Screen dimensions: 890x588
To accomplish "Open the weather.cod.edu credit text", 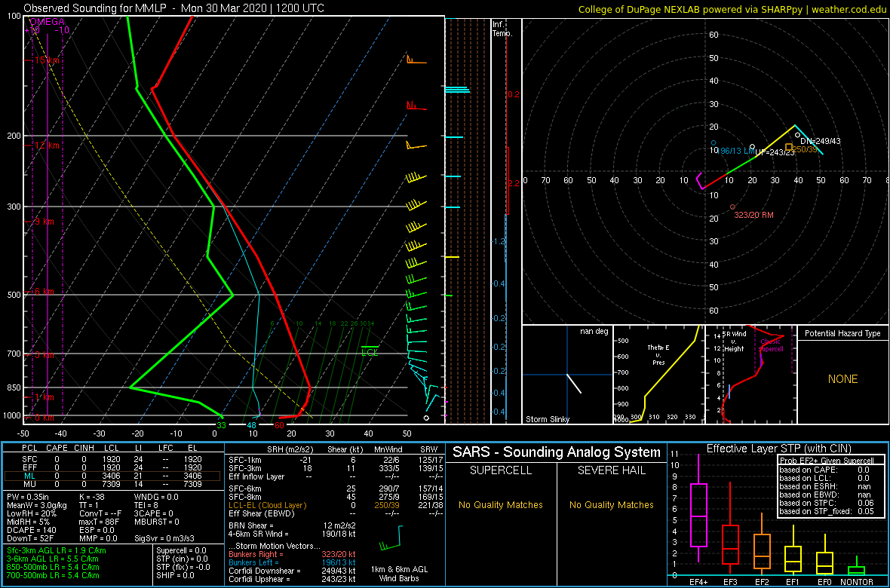I will click(849, 9).
